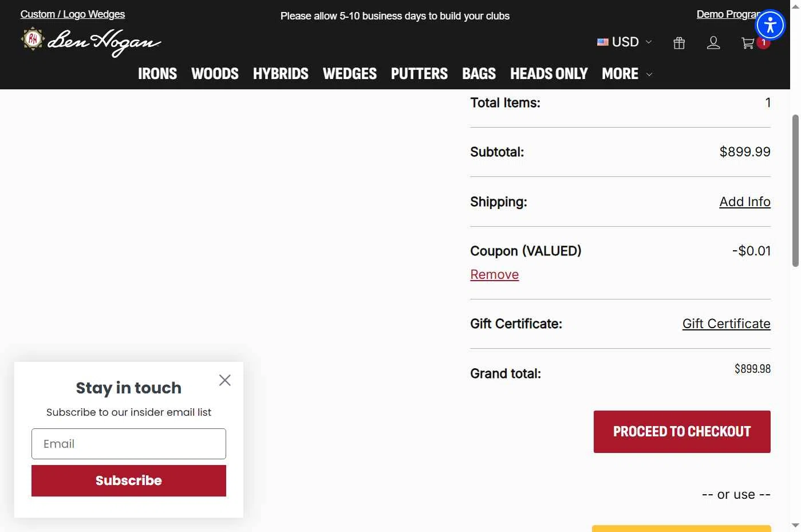The width and height of the screenshot is (801, 532).
Task: Select the $899.99 subtotal value
Action: pos(745,152)
